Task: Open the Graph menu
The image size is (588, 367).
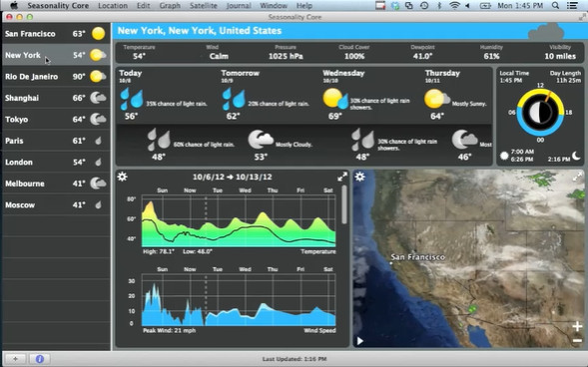Action: [x=170, y=6]
